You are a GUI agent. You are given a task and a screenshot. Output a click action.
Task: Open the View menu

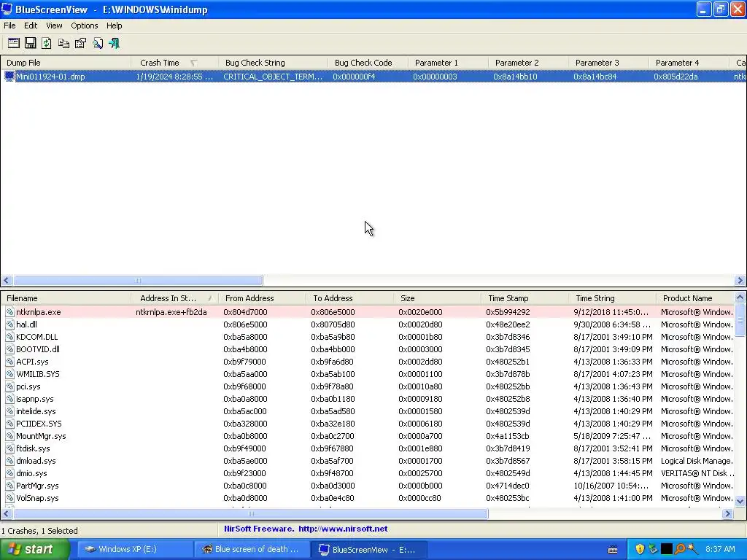54,26
